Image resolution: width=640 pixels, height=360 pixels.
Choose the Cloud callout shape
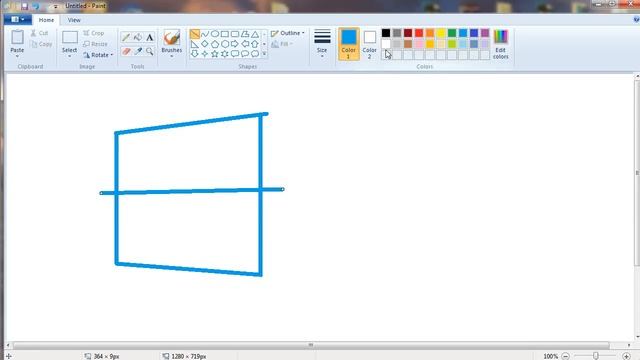255,53
